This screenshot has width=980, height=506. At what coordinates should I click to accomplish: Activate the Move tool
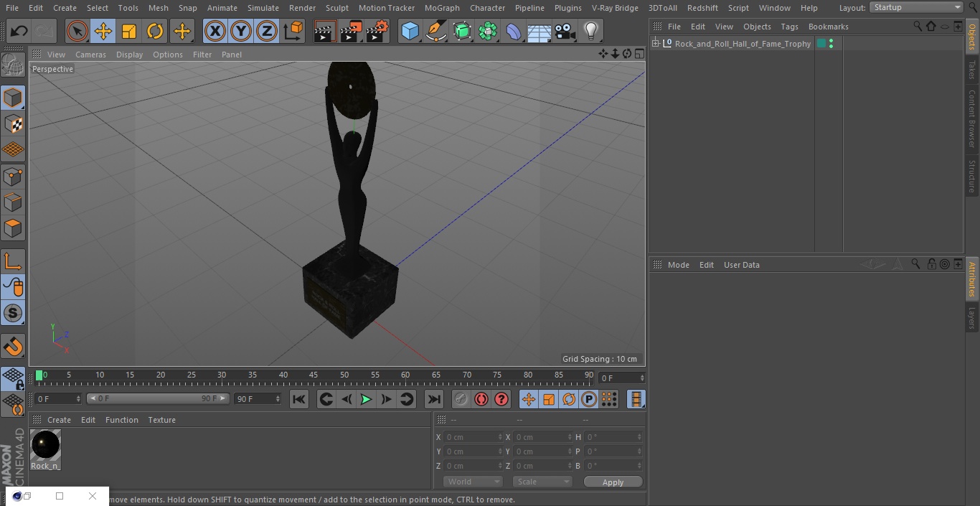coord(103,31)
